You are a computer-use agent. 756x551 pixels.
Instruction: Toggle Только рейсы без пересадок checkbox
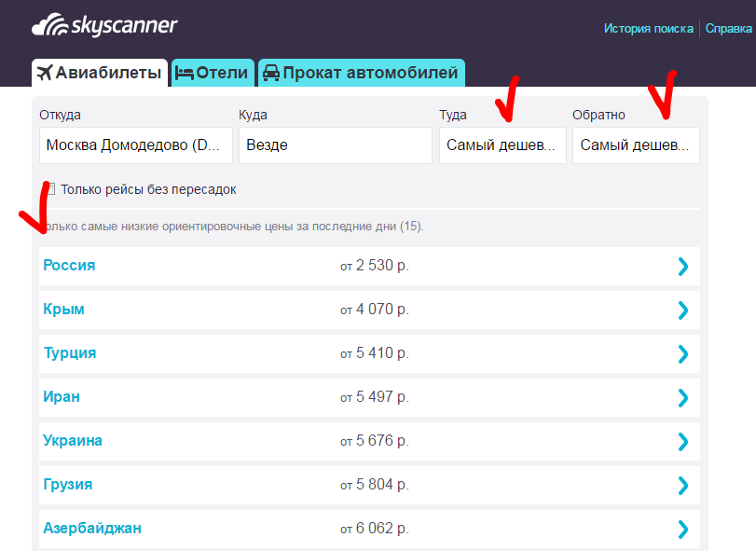pos(50,189)
